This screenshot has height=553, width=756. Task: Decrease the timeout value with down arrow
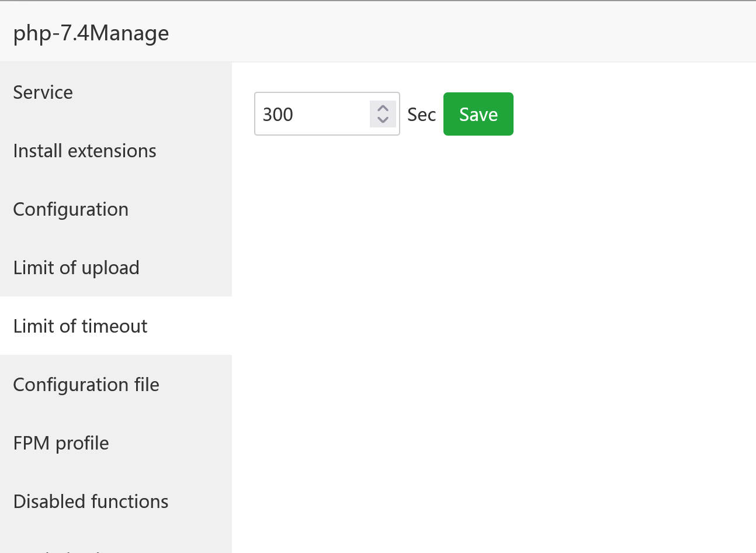point(383,120)
